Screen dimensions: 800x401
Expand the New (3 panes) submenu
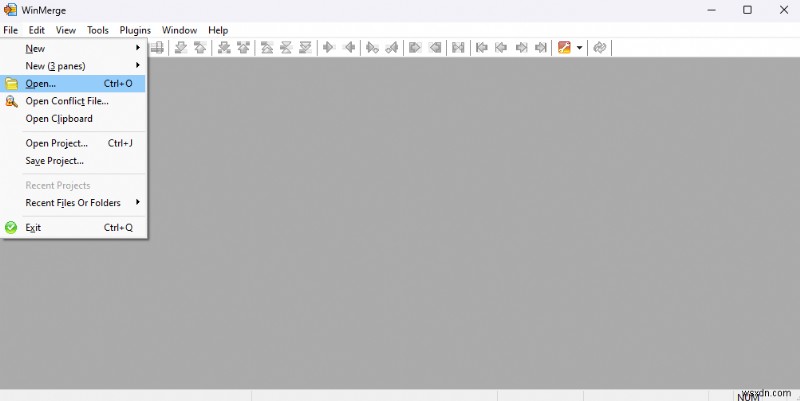click(73, 66)
